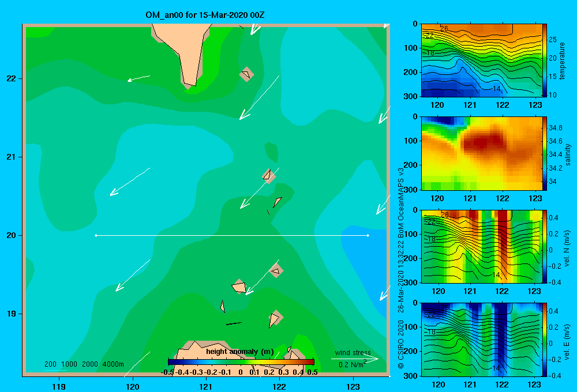Click the 'temperature' axis label
Screen dimensions: 577x392
(562, 61)
